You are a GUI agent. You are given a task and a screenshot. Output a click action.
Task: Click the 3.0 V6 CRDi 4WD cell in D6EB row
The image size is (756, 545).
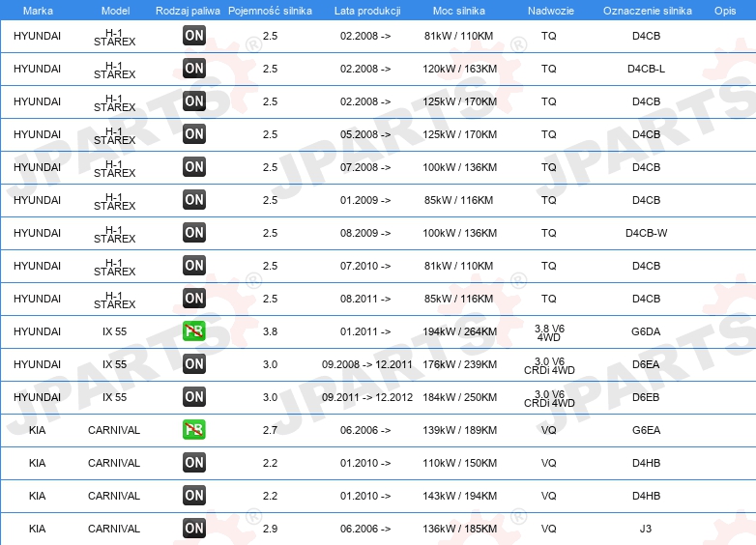549,398
